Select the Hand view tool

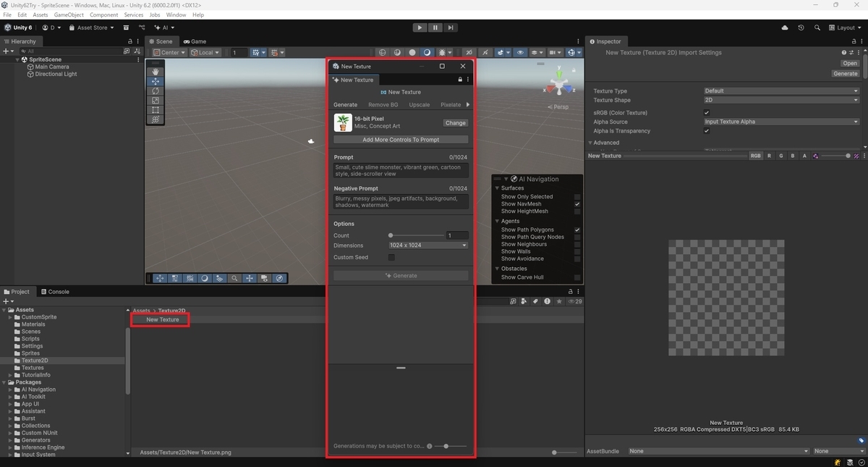[155, 71]
